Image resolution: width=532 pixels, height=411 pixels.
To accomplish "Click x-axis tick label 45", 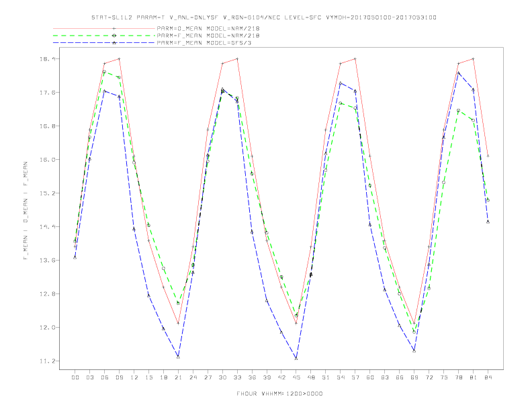I will [x=296, y=377].
